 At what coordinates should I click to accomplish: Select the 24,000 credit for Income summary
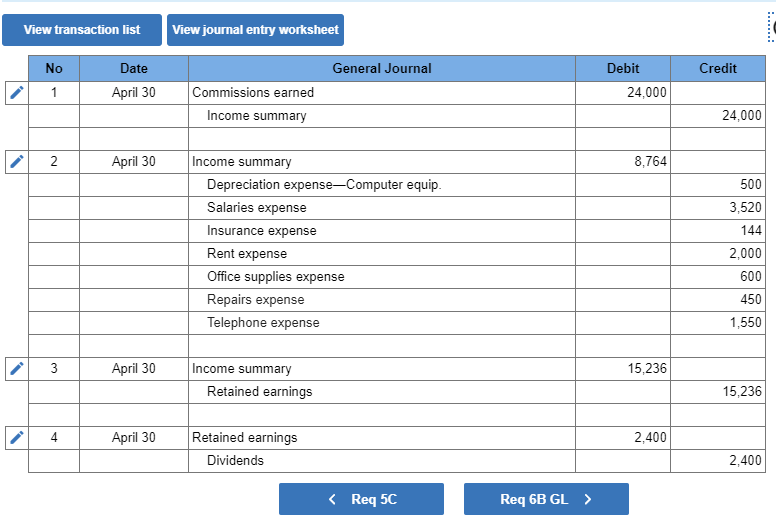click(x=718, y=116)
